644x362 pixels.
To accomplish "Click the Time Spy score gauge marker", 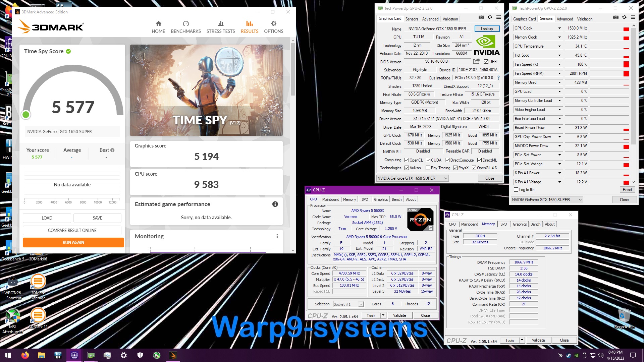I will pos(26,115).
